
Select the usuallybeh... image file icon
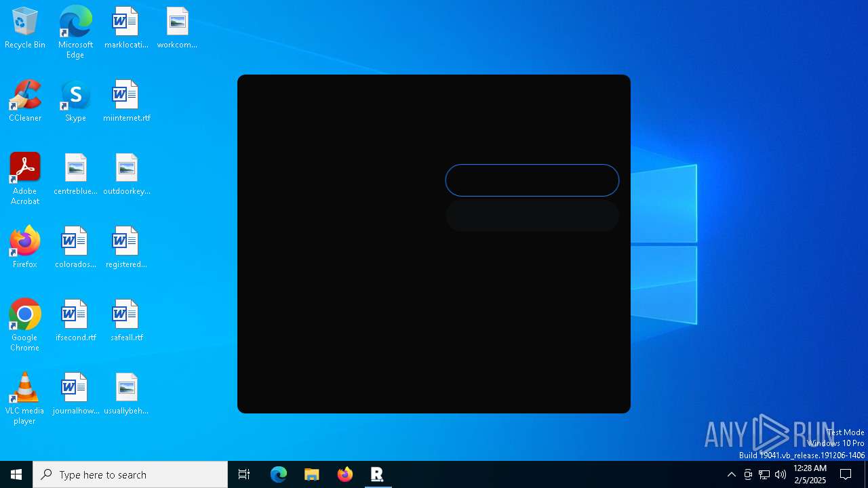[x=126, y=394]
